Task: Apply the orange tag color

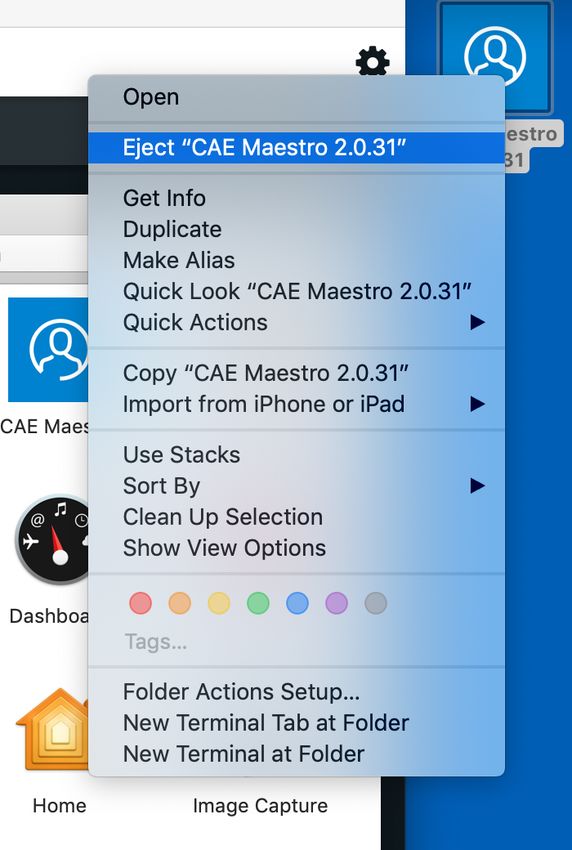Action: [x=179, y=603]
